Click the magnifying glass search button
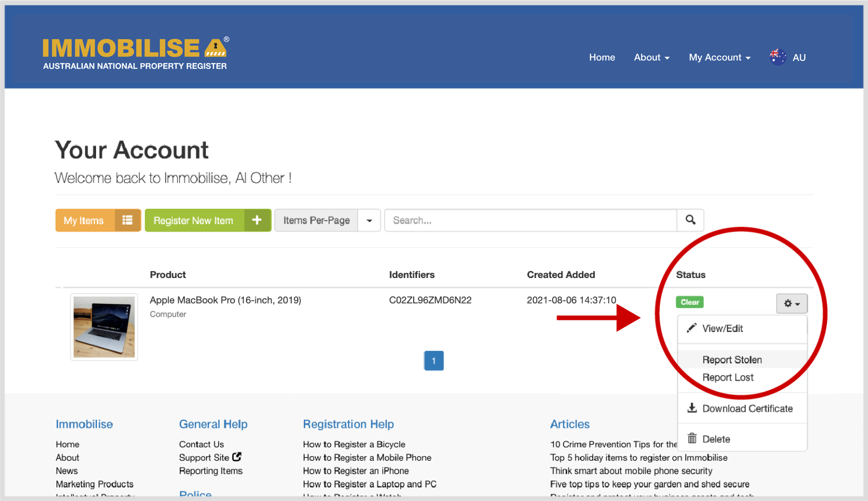 690,220
